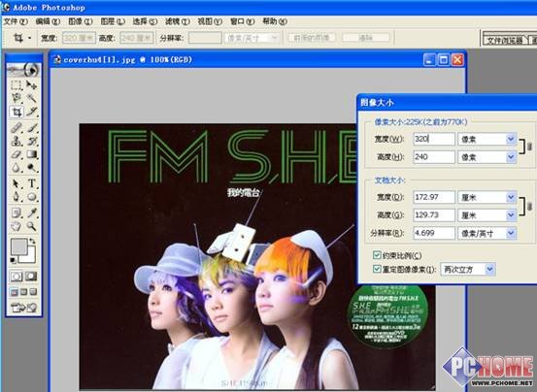Open 分辨率 像素/英寸 unit dropdown
Image resolution: width=537 pixels, height=392 pixels.
(x=511, y=233)
